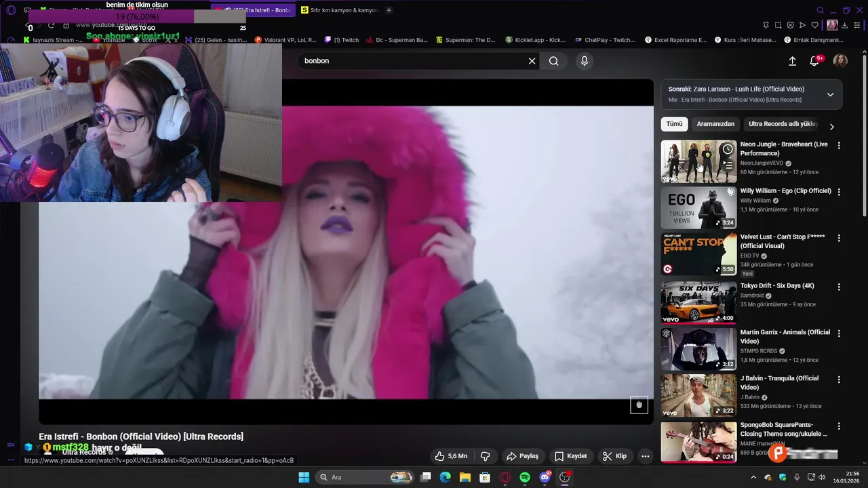Open the YouTube upload/create icon

pyautogui.click(x=792, y=61)
